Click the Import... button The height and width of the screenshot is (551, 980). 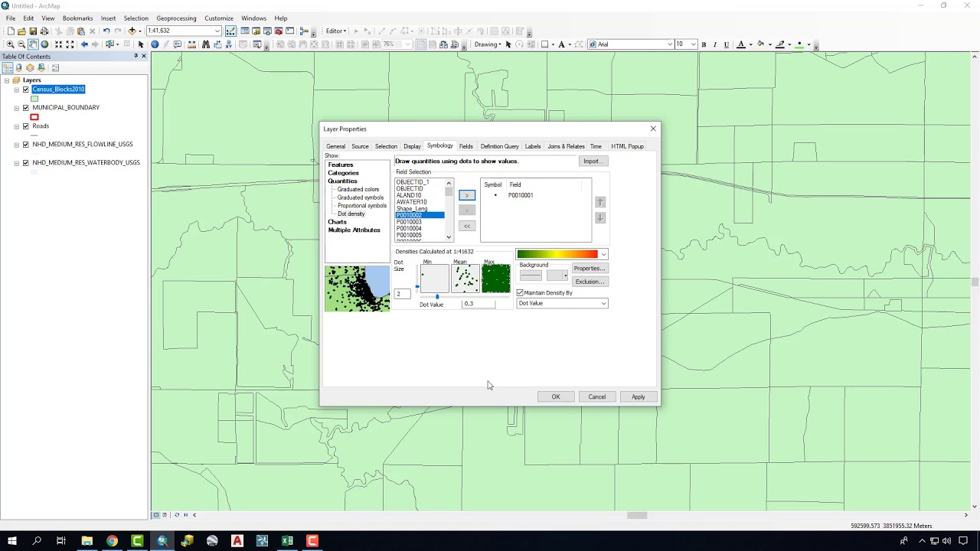(593, 161)
